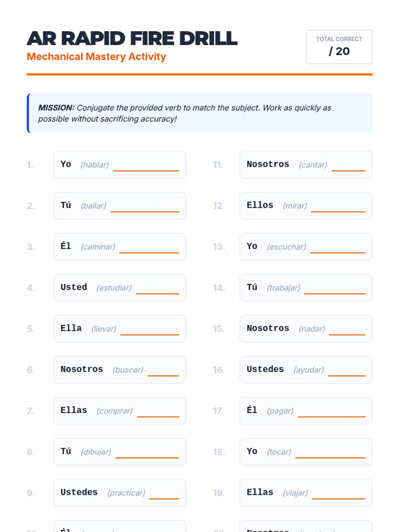The height and width of the screenshot is (532, 399).
Task: Focus the Él (pagar) answer blank
Action: tap(331, 412)
